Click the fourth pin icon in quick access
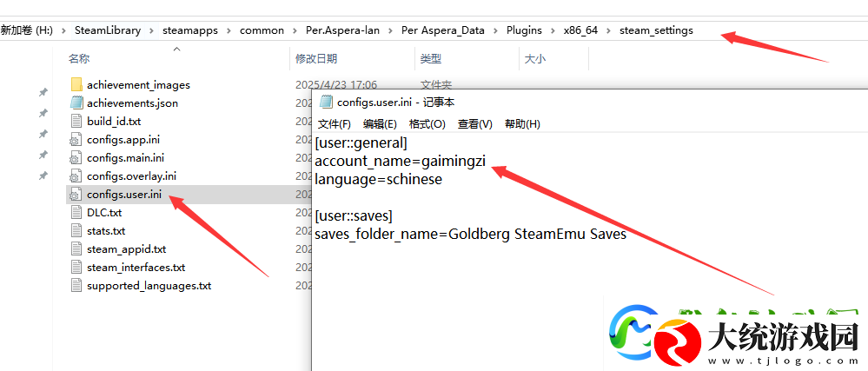 pos(43,155)
